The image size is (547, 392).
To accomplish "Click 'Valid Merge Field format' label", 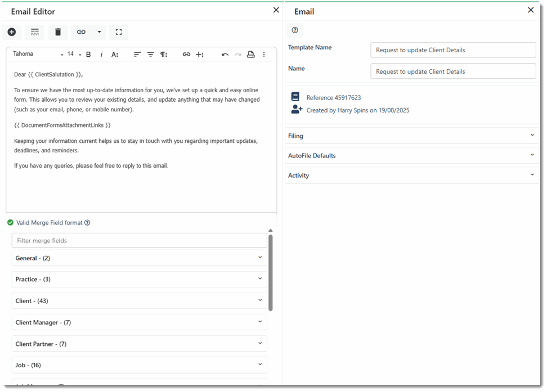I will coord(49,223).
